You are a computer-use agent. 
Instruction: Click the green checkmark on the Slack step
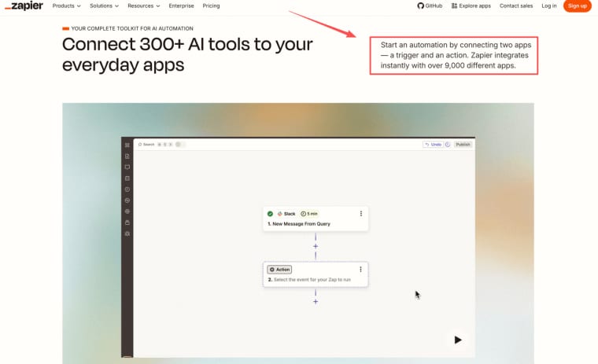[x=270, y=214]
